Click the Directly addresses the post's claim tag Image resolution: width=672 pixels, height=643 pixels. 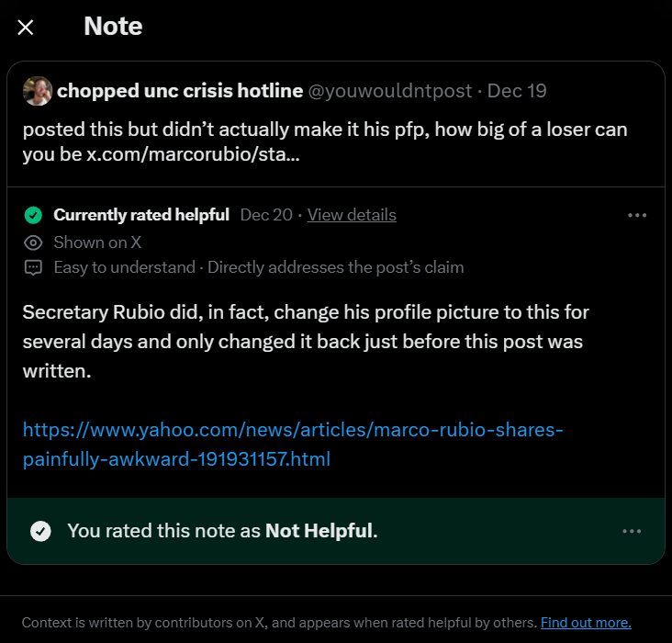(335, 267)
